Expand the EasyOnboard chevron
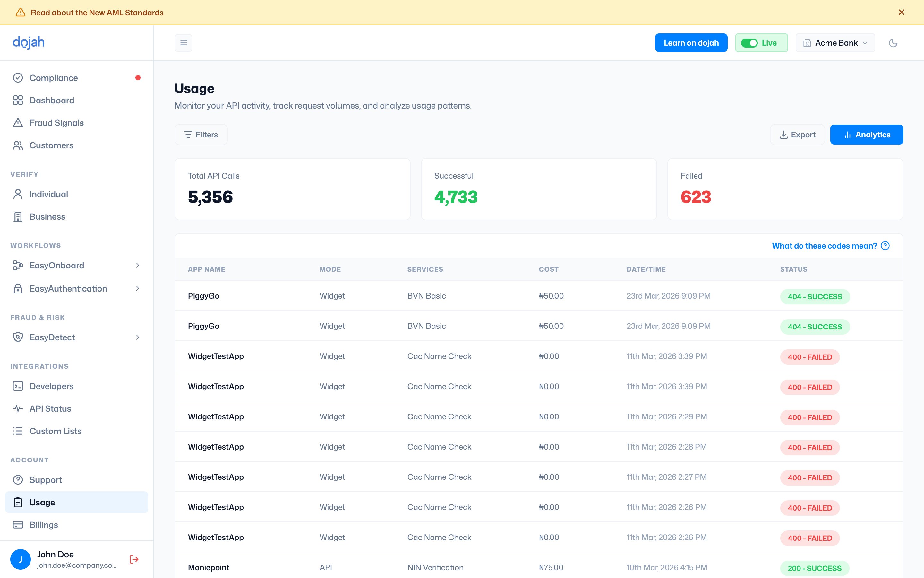The image size is (924, 578). [x=137, y=265]
